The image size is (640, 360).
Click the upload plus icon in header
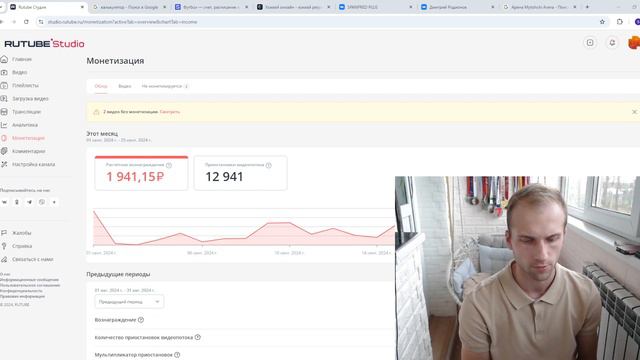click(x=590, y=42)
